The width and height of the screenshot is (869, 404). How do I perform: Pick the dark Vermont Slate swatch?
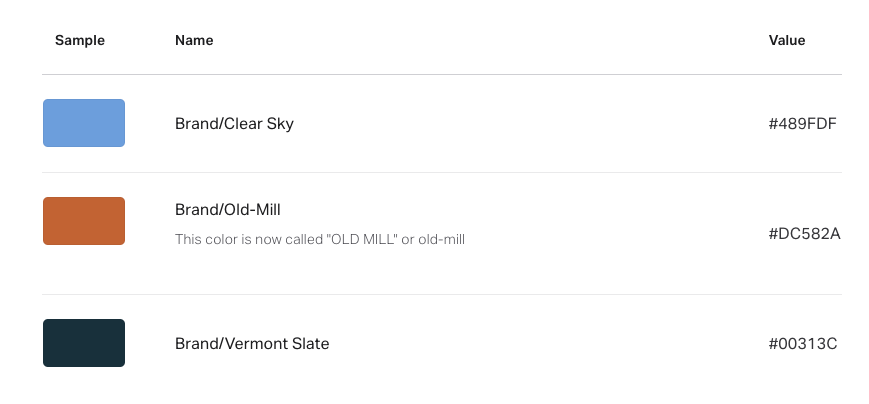(84, 343)
